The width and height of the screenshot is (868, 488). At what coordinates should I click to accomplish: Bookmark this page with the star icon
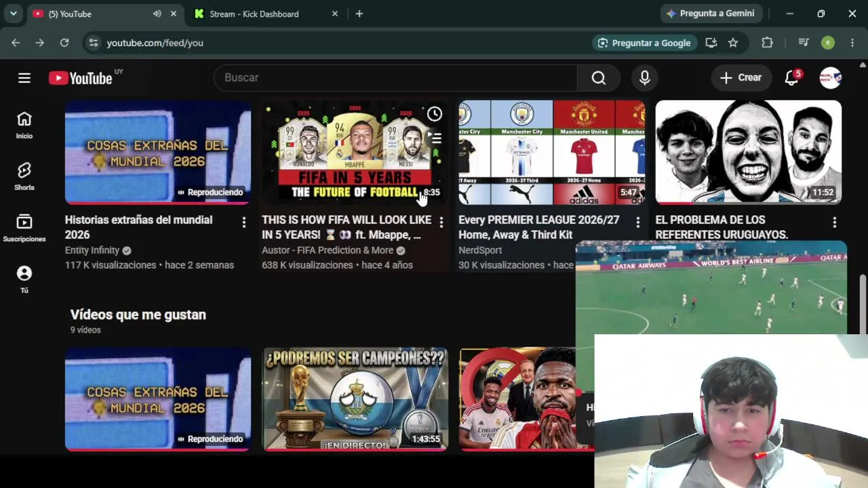click(733, 43)
